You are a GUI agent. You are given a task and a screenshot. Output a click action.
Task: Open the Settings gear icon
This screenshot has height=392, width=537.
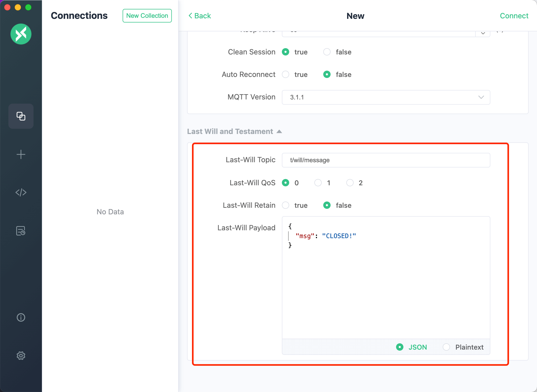[x=21, y=356]
